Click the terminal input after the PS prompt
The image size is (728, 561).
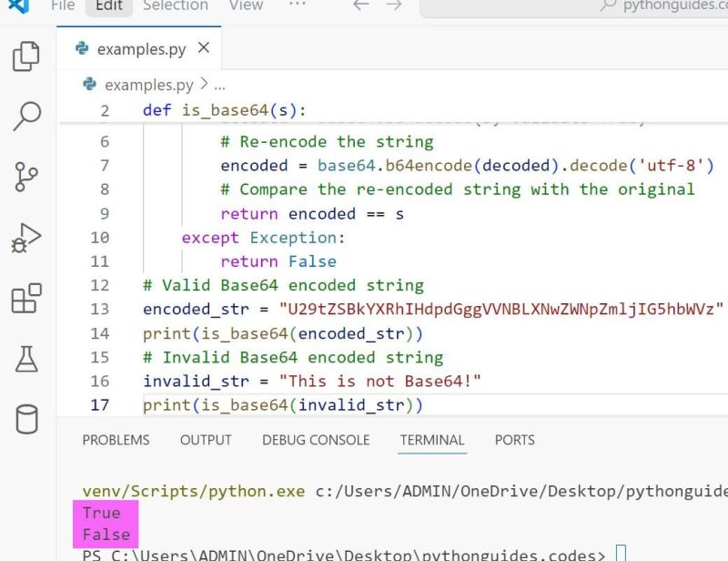(622, 553)
